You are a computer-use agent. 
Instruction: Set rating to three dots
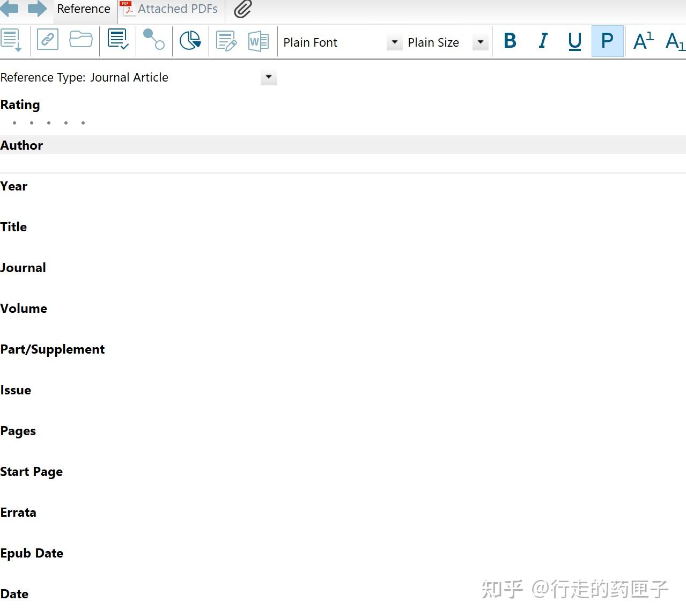[49, 122]
